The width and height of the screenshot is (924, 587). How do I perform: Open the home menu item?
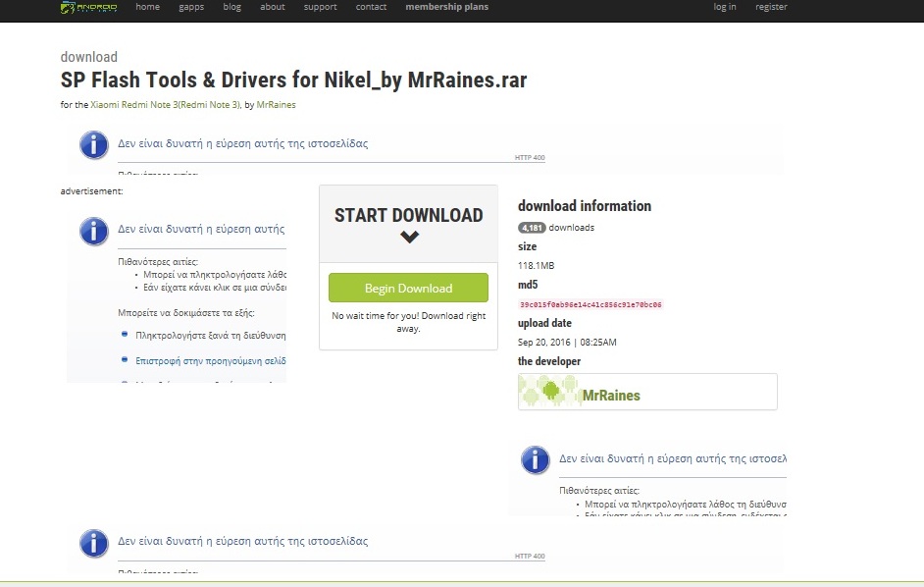[147, 7]
